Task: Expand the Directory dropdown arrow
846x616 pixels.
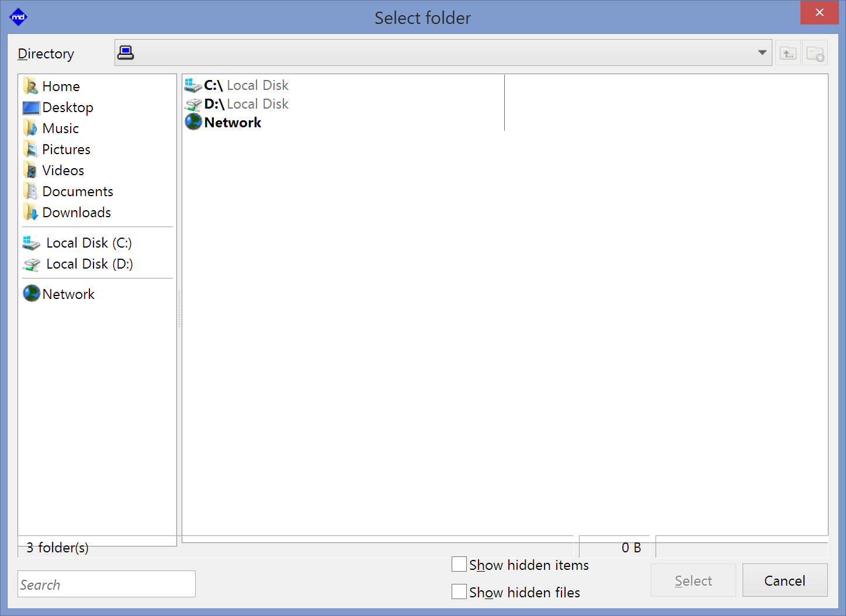Action: tap(762, 53)
